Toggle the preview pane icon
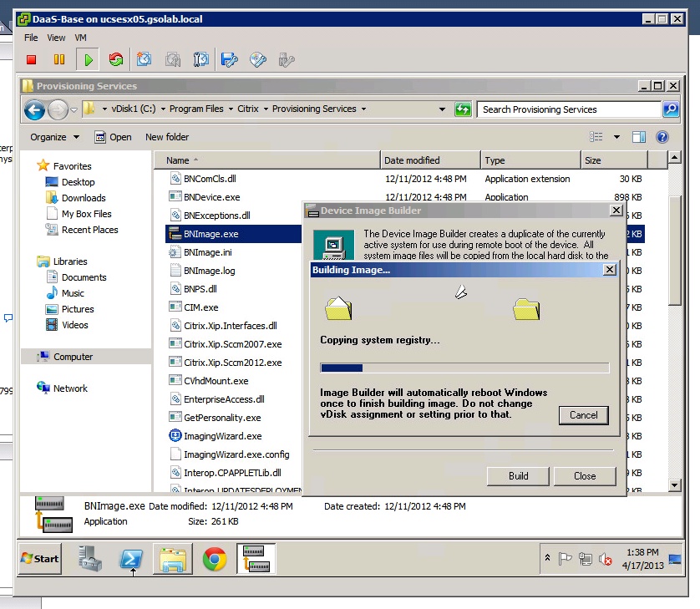The width and height of the screenshot is (700, 609). pyautogui.click(x=639, y=137)
